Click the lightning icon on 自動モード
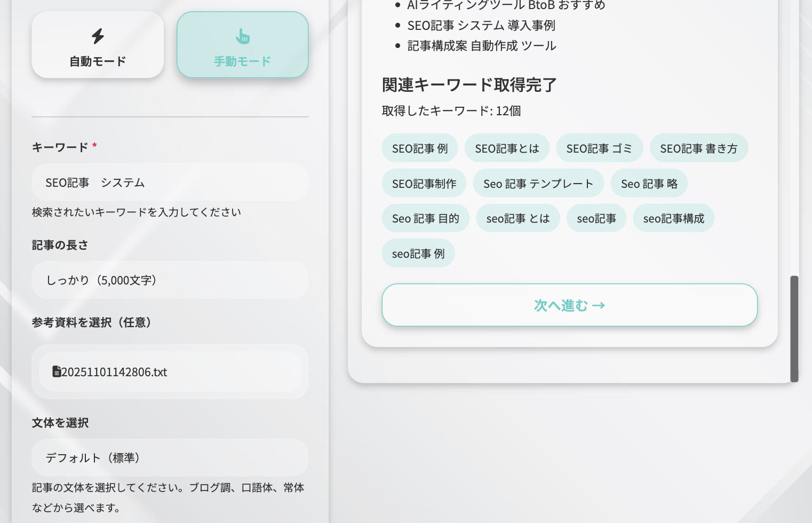The height and width of the screenshot is (523, 812). coord(98,35)
